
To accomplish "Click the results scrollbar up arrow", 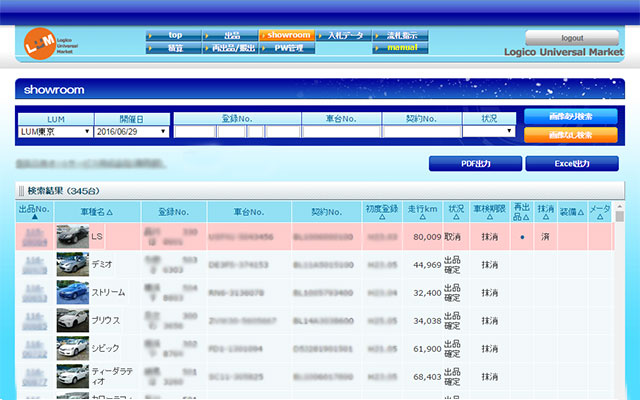I will tap(619, 207).
